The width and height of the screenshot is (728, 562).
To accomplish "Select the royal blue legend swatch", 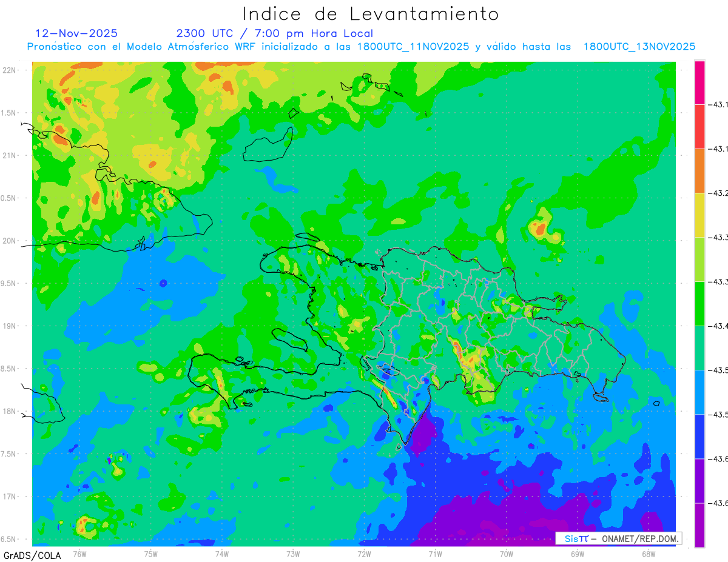I will (x=699, y=437).
